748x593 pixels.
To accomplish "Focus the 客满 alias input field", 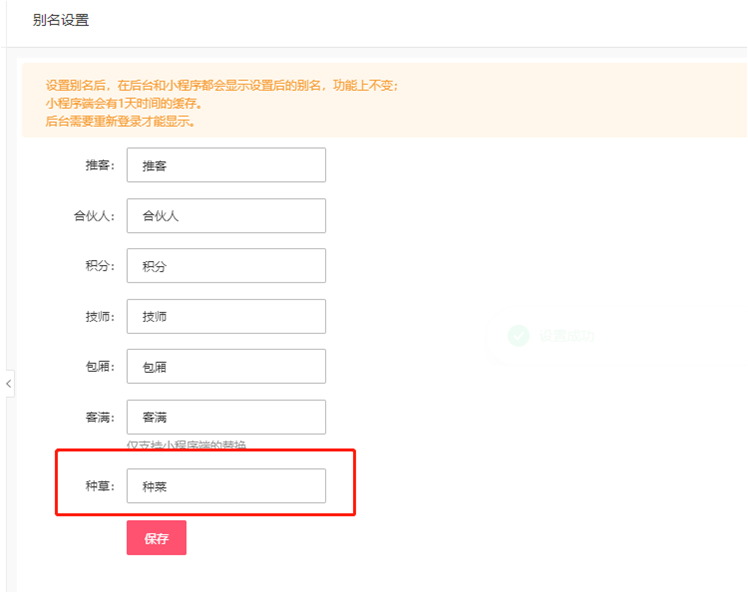I will point(226,417).
